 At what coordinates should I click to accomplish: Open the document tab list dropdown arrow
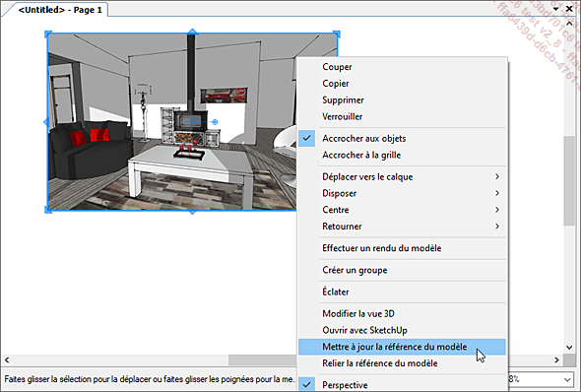[x=555, y=8]
